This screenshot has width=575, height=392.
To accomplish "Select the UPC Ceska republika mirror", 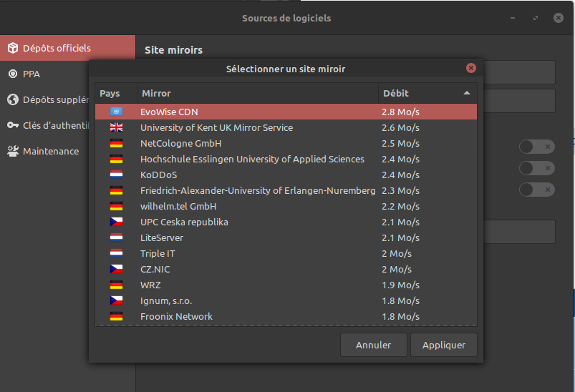I will click(286, 222).
